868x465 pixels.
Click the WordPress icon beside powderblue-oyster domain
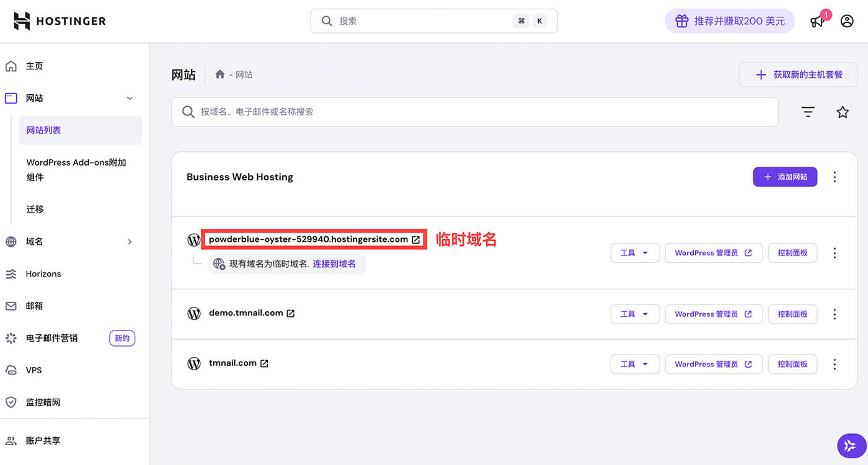194,239
